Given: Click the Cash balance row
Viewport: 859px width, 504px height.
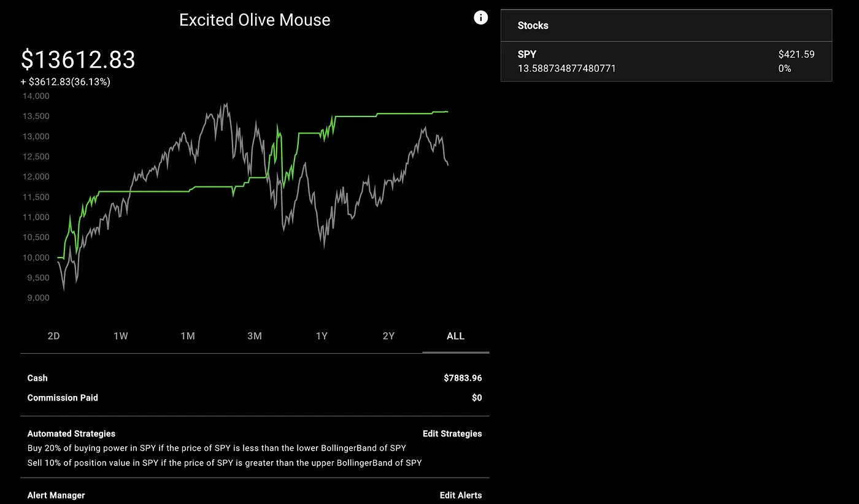Looking at the screenshot, I should pos(255,378).
